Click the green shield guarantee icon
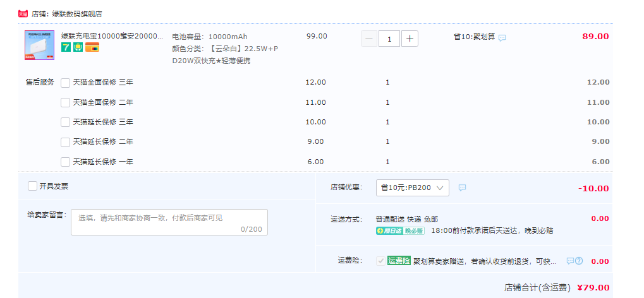Screen dimensions: 644x298 [x=78, y=47]
